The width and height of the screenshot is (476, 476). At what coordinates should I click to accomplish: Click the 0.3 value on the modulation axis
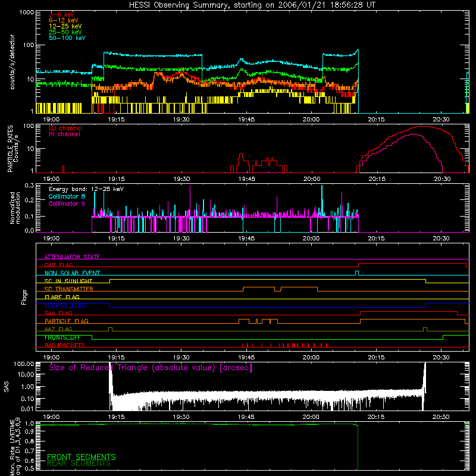click(x=29, y=185)
